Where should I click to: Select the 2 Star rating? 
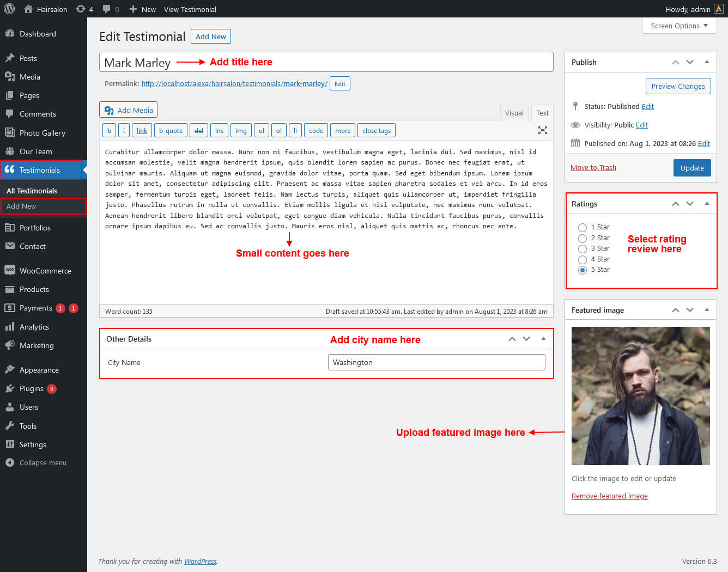pyautogui.click(x=583, y=239)
